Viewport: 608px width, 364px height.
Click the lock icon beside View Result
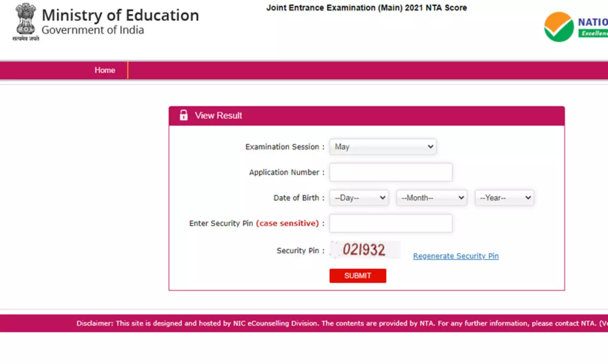[184, 115]
